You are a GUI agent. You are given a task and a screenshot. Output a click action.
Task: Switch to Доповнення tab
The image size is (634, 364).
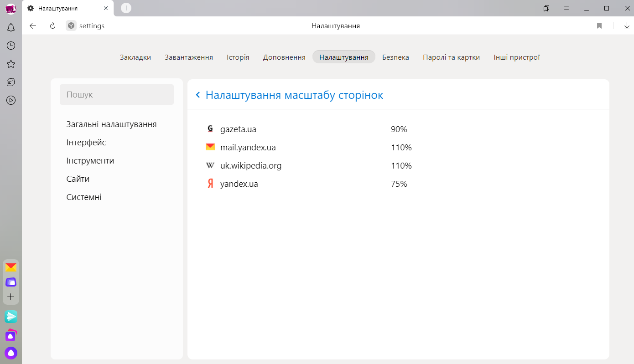284,57
